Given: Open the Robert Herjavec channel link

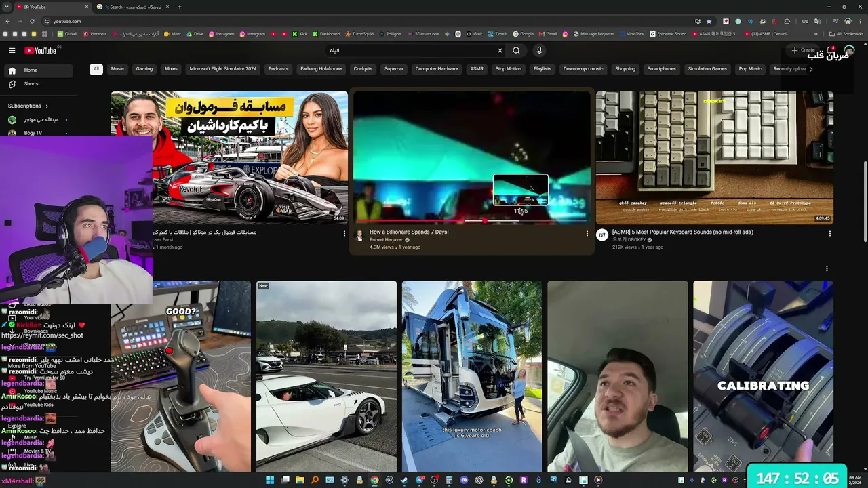Looking at the screenshot, I should (x=387, y=240).
